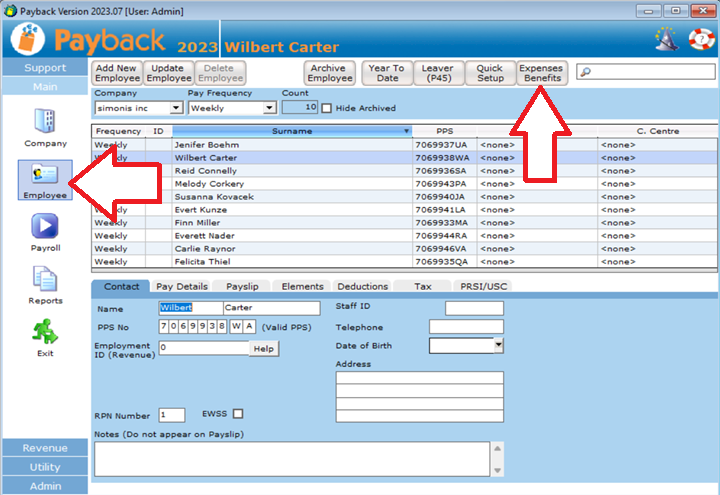720x495 pixels.
Task: Open the Pay Frequency dropdown
Action: point(269,108)
